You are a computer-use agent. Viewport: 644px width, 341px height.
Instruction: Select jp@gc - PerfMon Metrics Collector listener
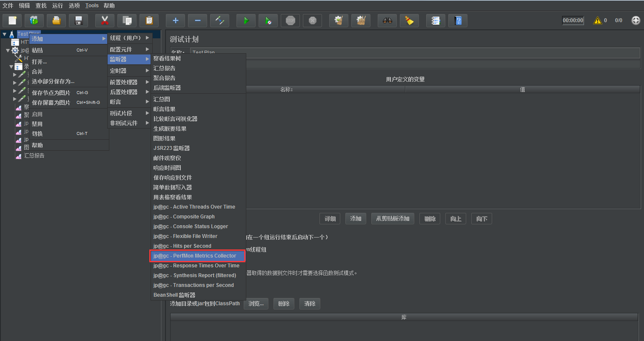click(x=197, y=255)
